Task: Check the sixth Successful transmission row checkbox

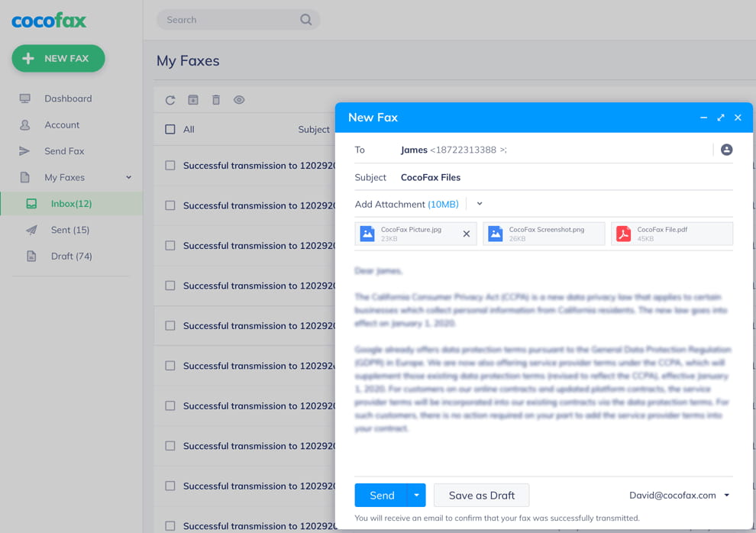Action: click(x=170, y=366)
